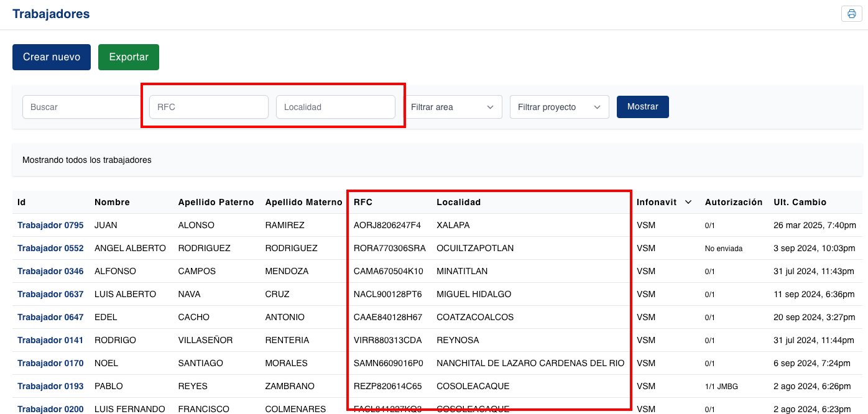Click the Crear nuevo button
Screen dimensions: 868x414
pos(52,57)
